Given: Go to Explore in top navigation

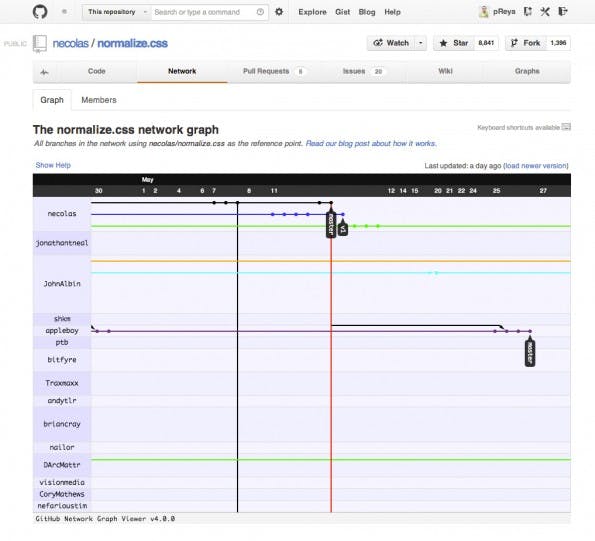Looking at the screenshot, I should point(312,12).
